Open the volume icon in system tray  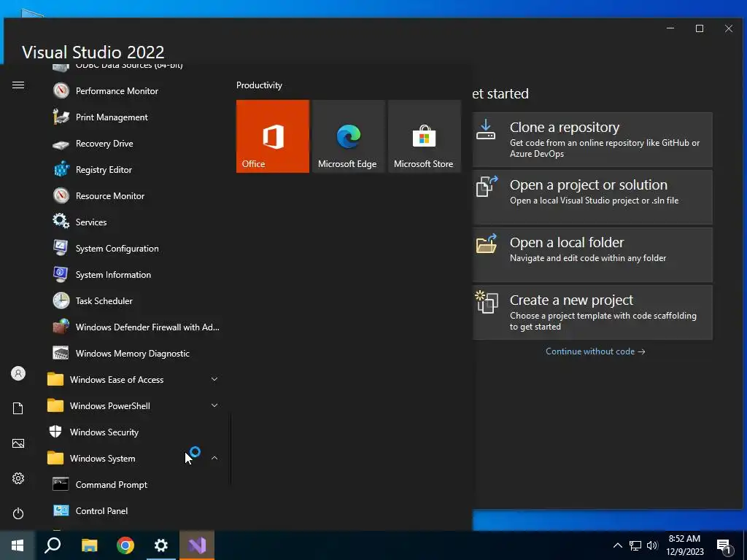pos(652,545)
